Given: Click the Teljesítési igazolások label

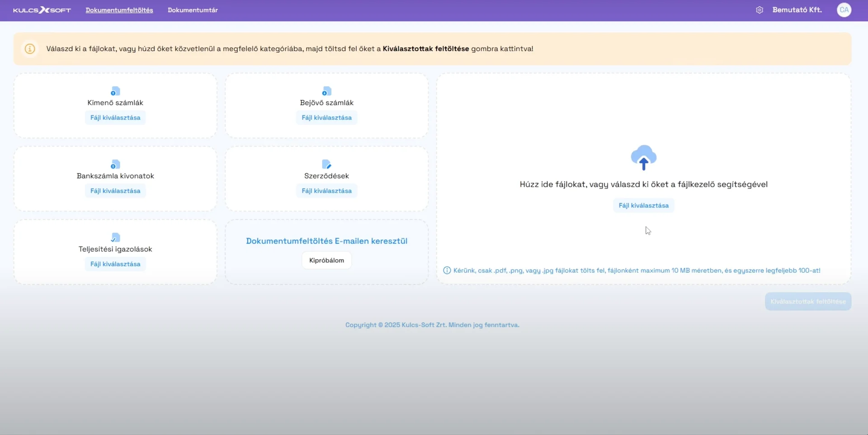Looking at the screenshot, I should 115,249.
